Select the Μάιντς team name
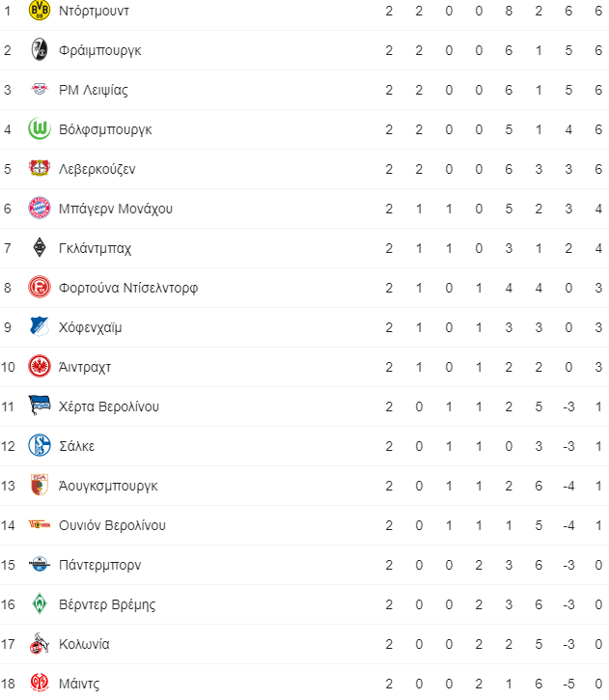 (79, 684)
